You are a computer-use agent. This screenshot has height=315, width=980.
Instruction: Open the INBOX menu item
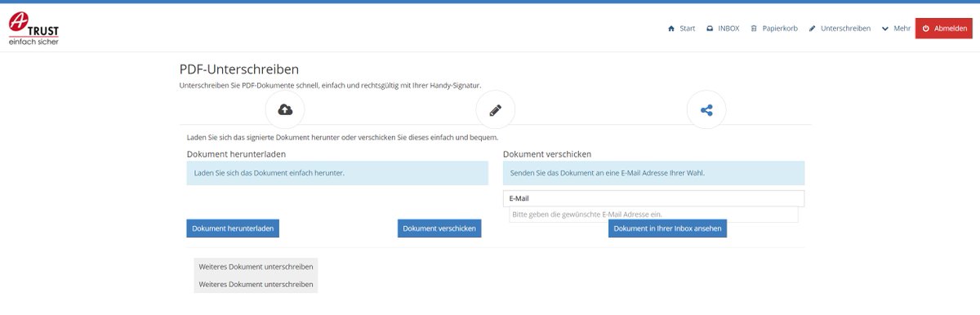point(723,29)
